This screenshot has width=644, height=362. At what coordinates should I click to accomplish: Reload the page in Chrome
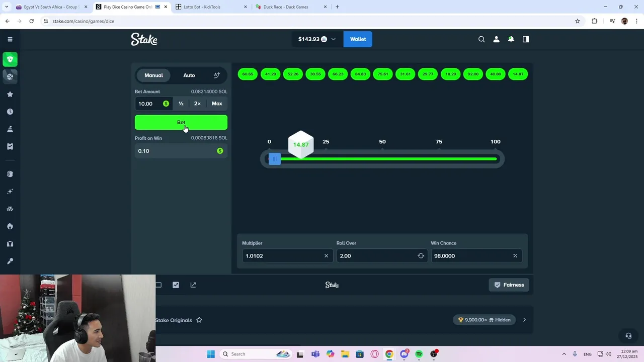tap(31, 21)
